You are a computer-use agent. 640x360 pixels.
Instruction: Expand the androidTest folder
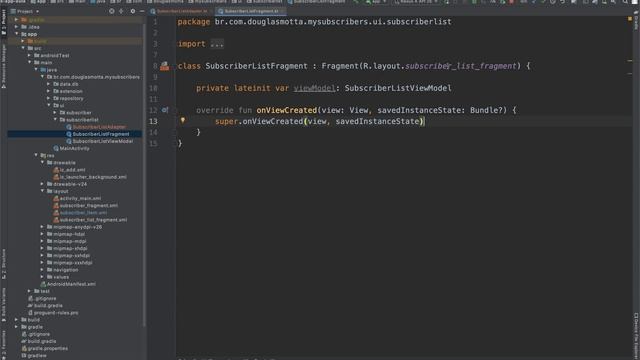tap(29, 56)
